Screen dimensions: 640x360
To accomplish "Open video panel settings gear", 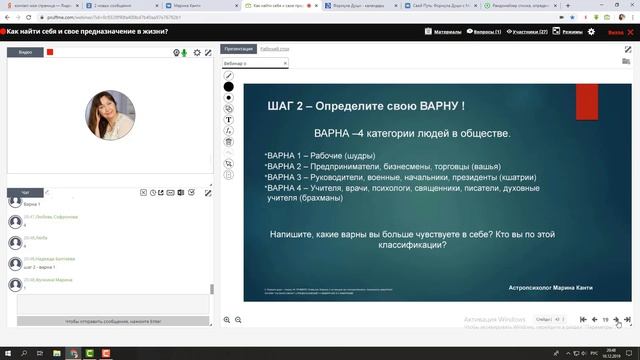I will tap(197, 52).
